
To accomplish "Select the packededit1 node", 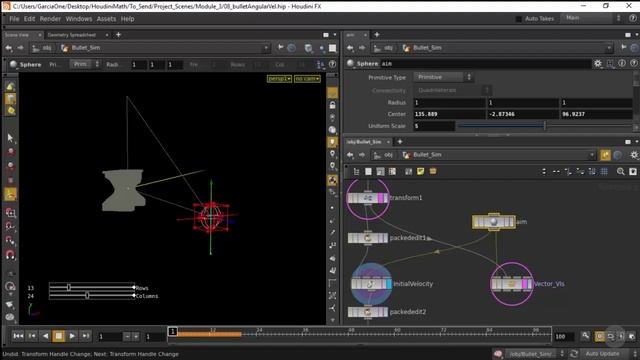I will [x=368, y=238].
